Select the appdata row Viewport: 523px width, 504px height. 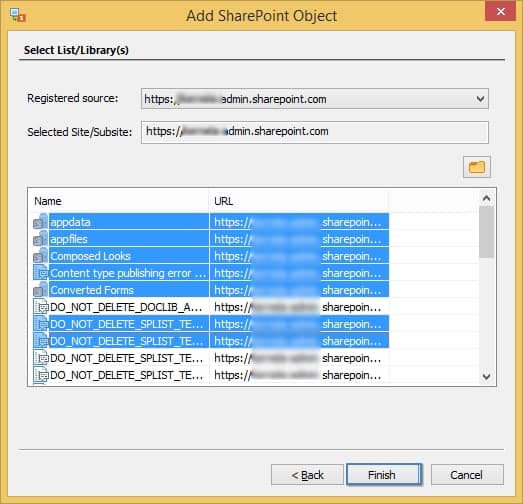point(210,221)
